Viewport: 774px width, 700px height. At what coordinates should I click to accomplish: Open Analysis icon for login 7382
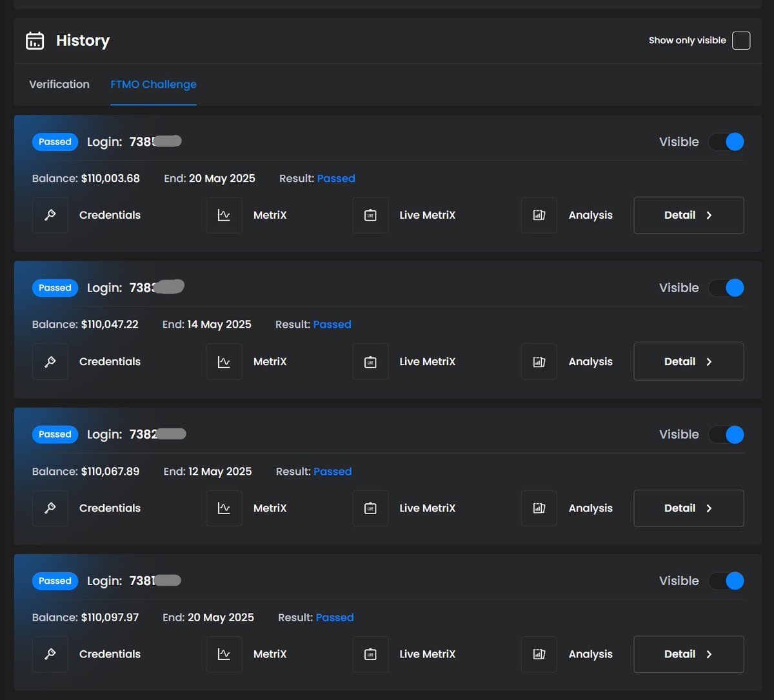click(x=539, y=508)
